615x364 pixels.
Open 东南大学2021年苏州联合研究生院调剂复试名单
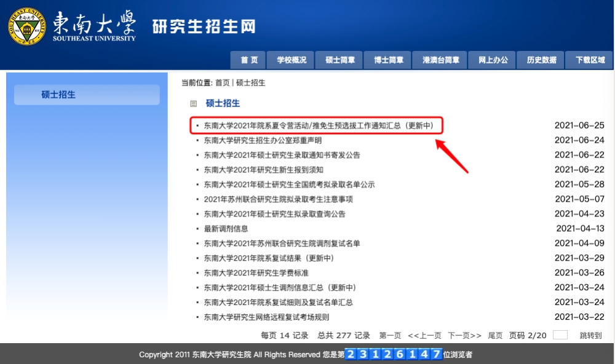click(x=282, y=243)
